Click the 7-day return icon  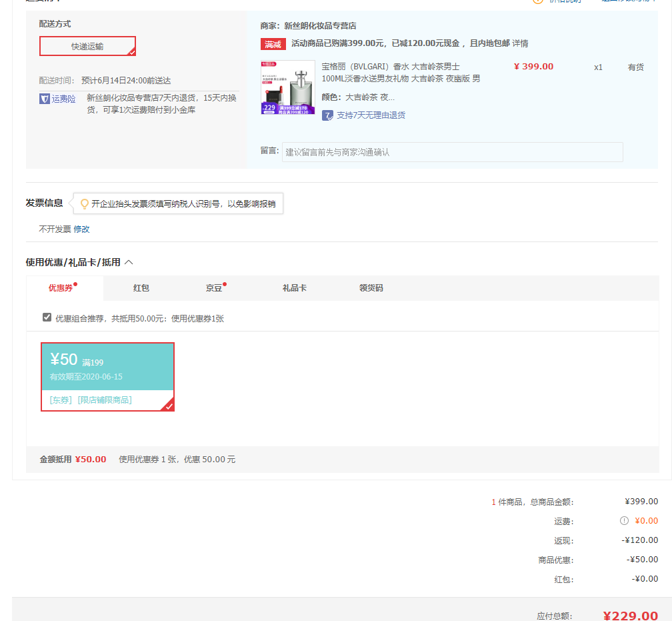coord(327,115)
